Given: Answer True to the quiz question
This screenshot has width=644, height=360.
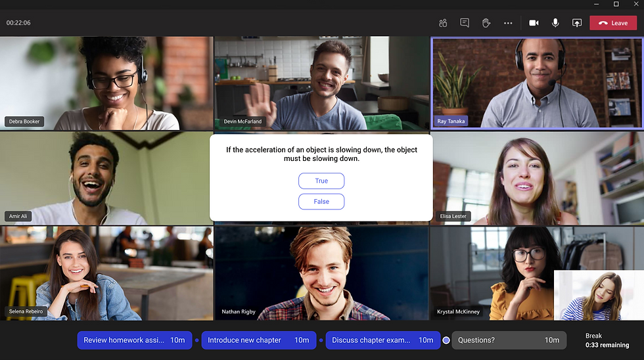Looking at the screenshot, I should [321, 181].
